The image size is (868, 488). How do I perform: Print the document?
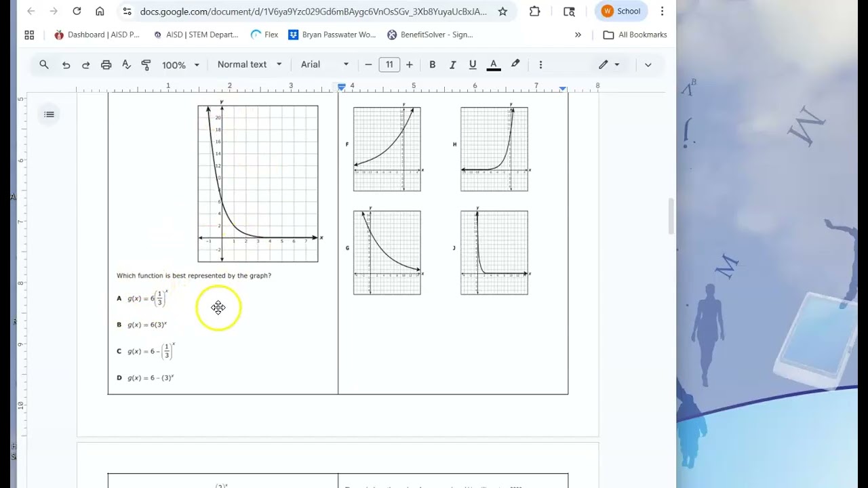106,64
